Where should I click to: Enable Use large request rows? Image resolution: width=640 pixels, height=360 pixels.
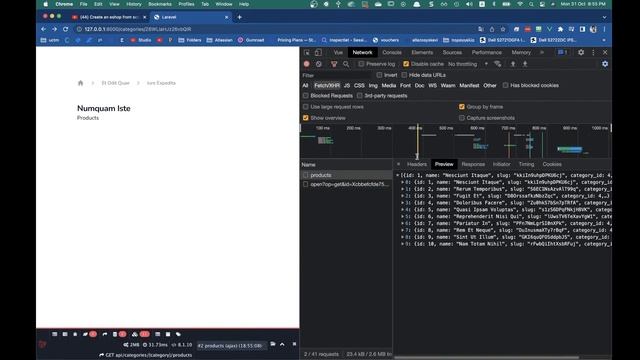coord(306,107)
